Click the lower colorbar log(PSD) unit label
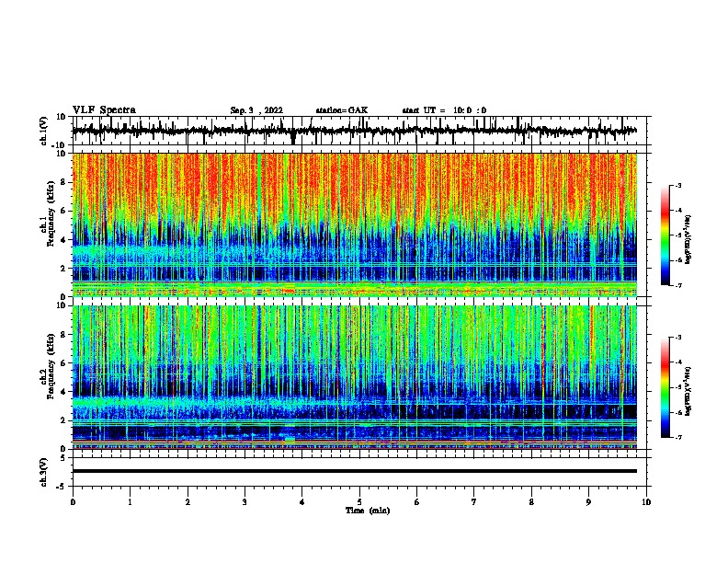The height and width of the screenshot is (563, 728). (688, 391)
